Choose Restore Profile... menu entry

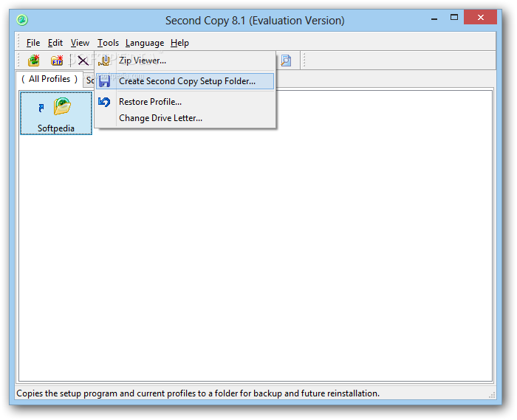[x=185, y=102]
